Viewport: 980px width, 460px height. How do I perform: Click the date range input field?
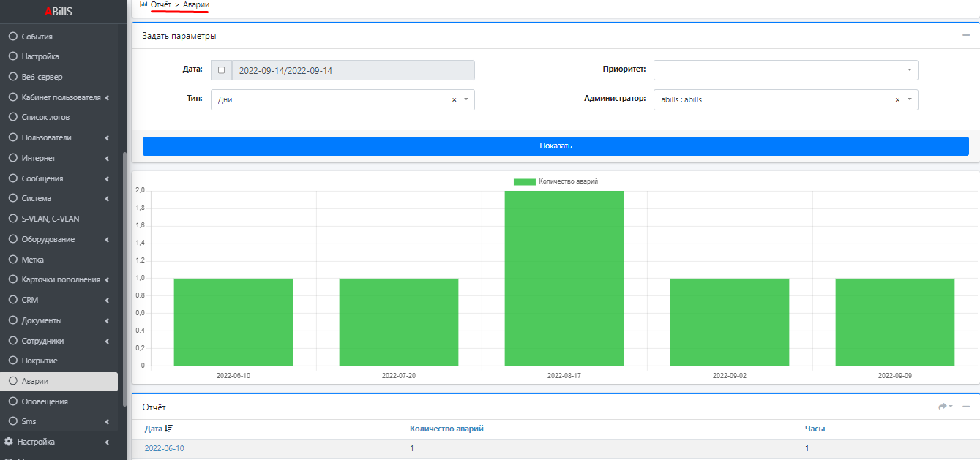tap(353, 70)
